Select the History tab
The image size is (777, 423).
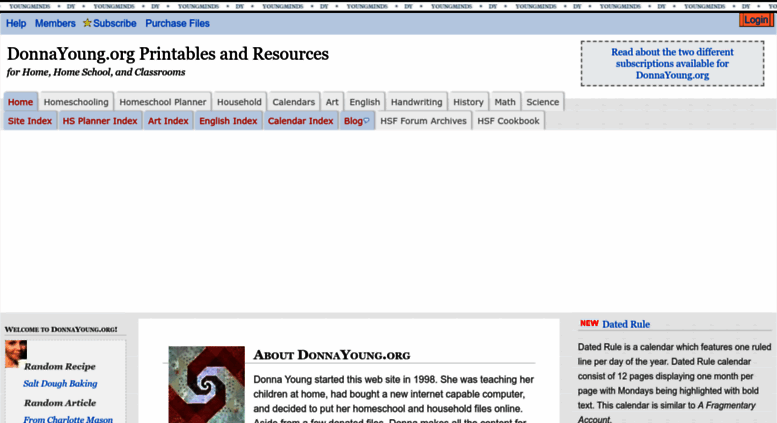coord(468,102)
